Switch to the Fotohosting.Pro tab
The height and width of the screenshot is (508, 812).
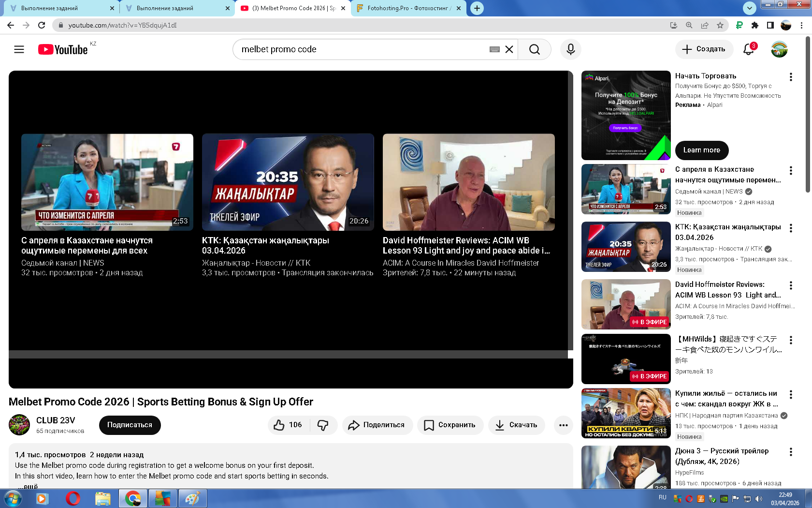pyautogui.click(x=407, y=8)
